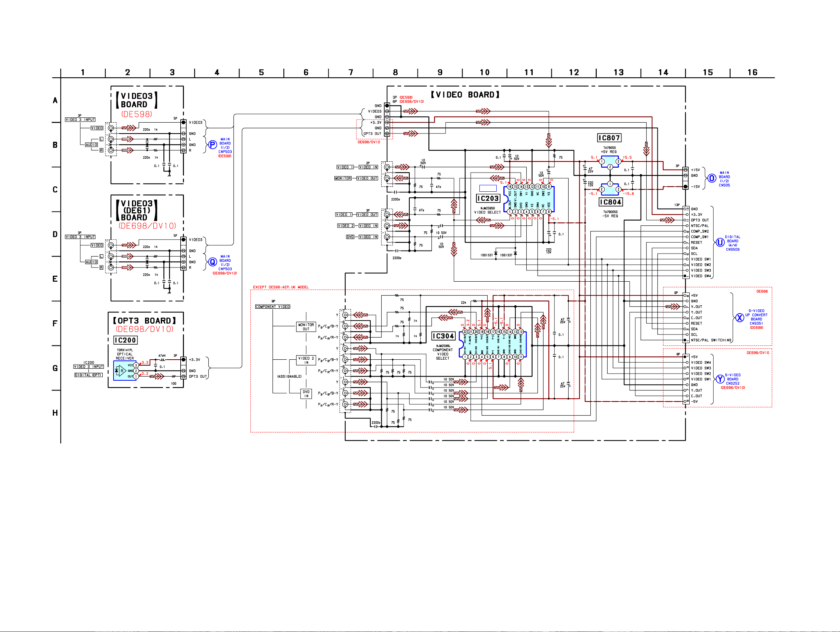This screenshot has height=632, width=840.
Task: Click the circled U Digital Board marker
Action: tap(720, 242)
